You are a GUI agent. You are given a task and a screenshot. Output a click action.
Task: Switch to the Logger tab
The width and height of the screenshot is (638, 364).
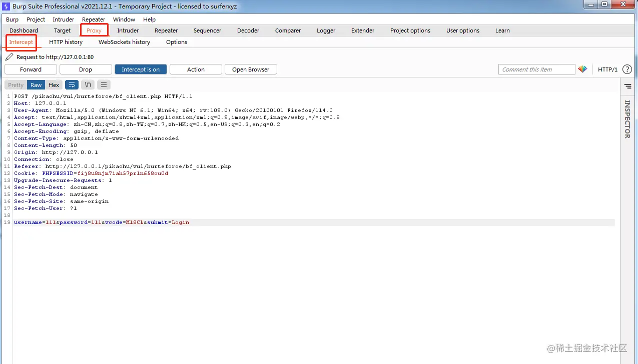[326, 30]
